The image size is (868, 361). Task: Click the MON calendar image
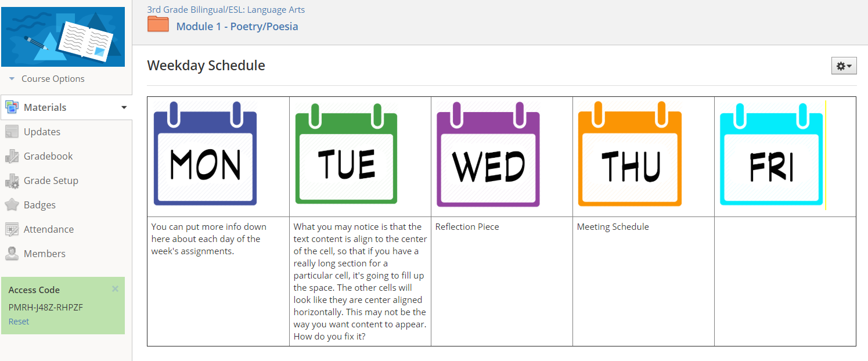pyautogui.click(x=205, y=154)
